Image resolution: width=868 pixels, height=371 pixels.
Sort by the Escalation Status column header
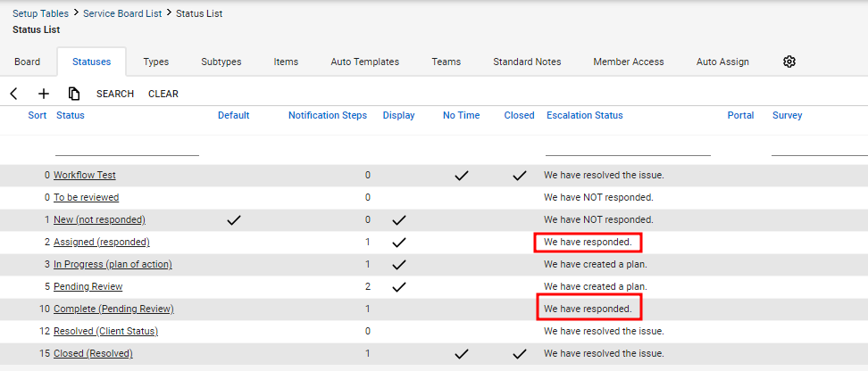point(585,116)
